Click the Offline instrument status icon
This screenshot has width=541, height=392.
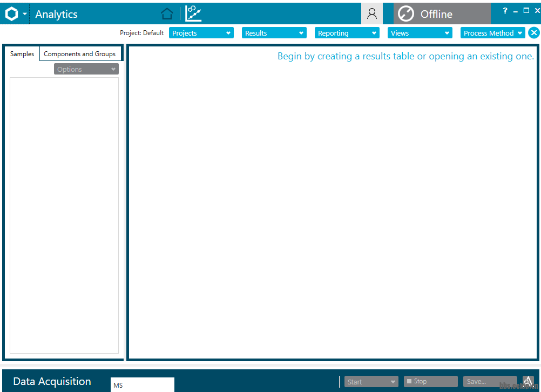click(406, 14)
